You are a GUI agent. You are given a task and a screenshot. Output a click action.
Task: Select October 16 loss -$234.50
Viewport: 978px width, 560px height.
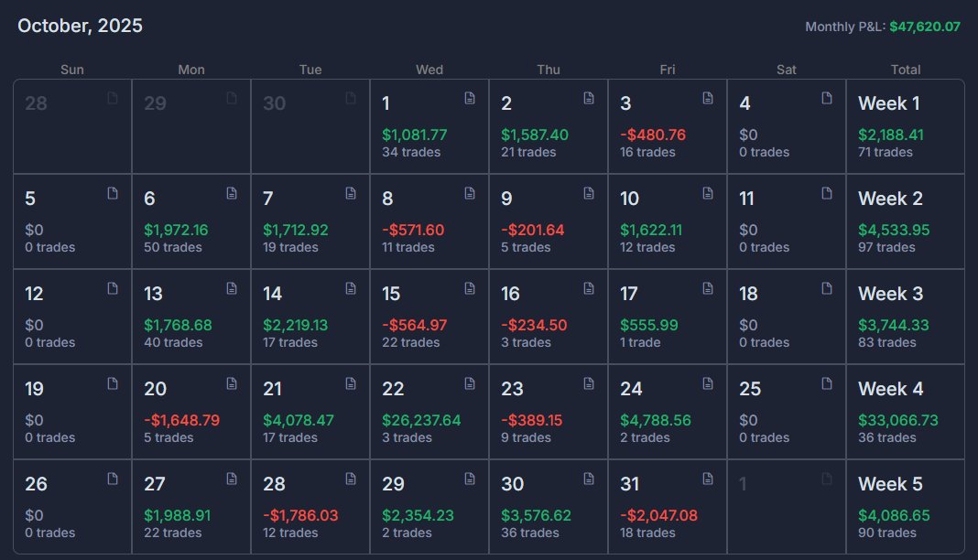click(x=534, y=325)
